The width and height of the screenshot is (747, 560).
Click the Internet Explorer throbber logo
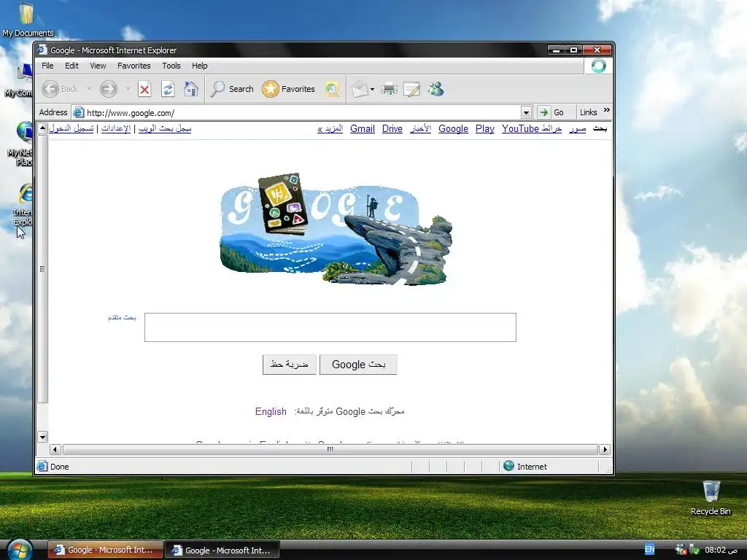pyautogui.click(x=598, y=66)
